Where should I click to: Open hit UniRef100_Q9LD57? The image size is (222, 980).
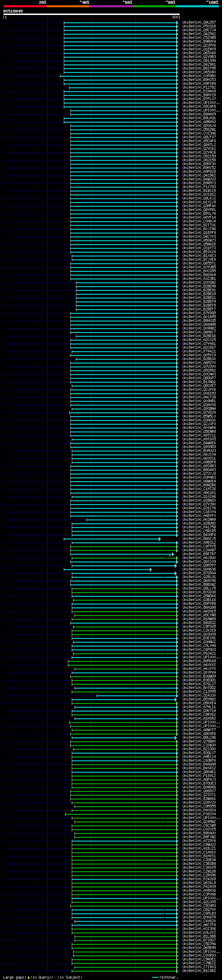(199, 23)
